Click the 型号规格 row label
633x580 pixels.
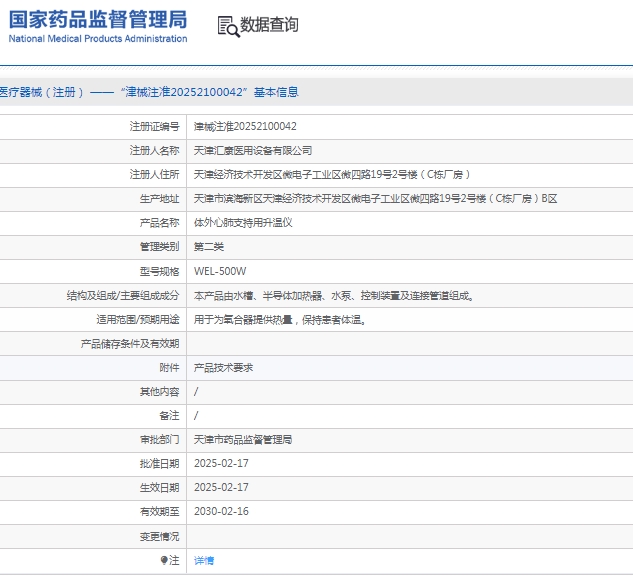click(x=159, y=271)
